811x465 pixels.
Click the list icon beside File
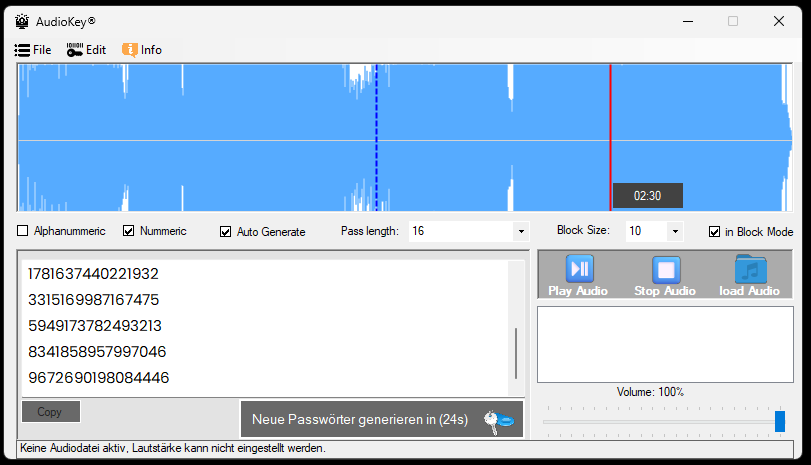tap(22, 50)
